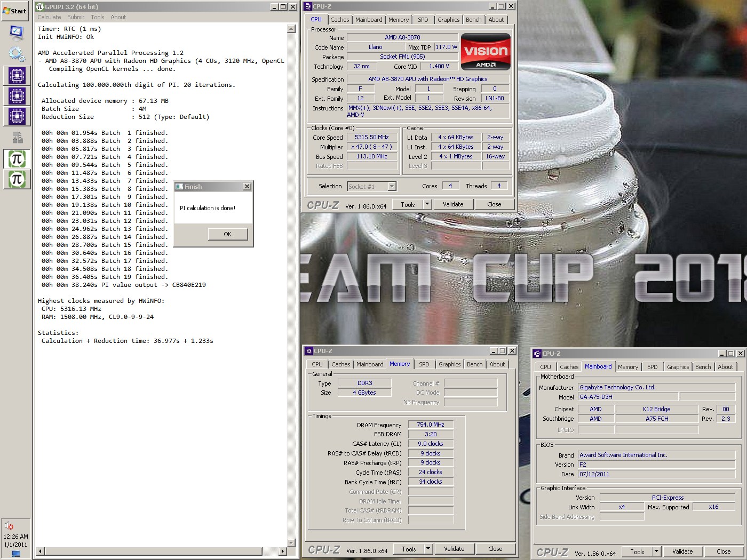Open the Submit menu in GPUPI
This screenshot has width=747, height=560.
(x=76, y=17)
